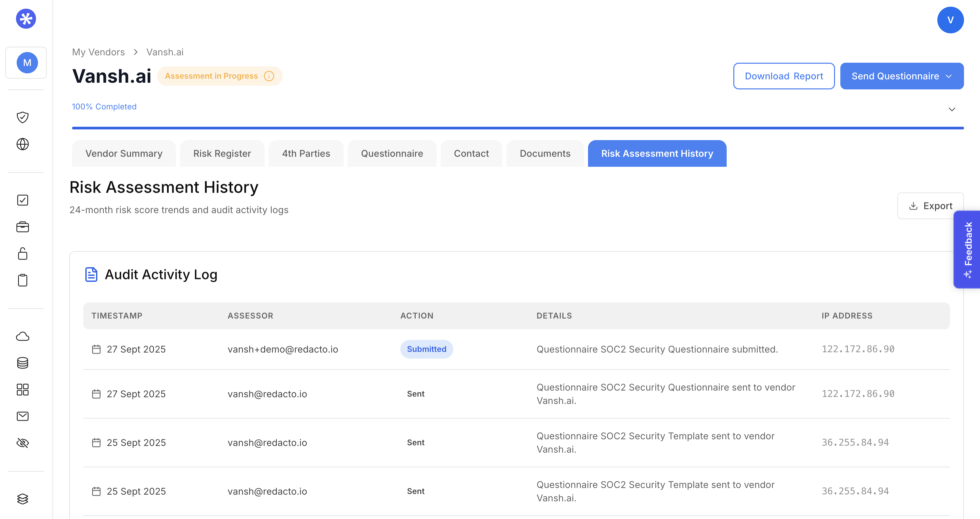The image size is (980, 519).
Task: Open the globe icon in sidebar
Action: pyautogui.click(x=23, y=144)
